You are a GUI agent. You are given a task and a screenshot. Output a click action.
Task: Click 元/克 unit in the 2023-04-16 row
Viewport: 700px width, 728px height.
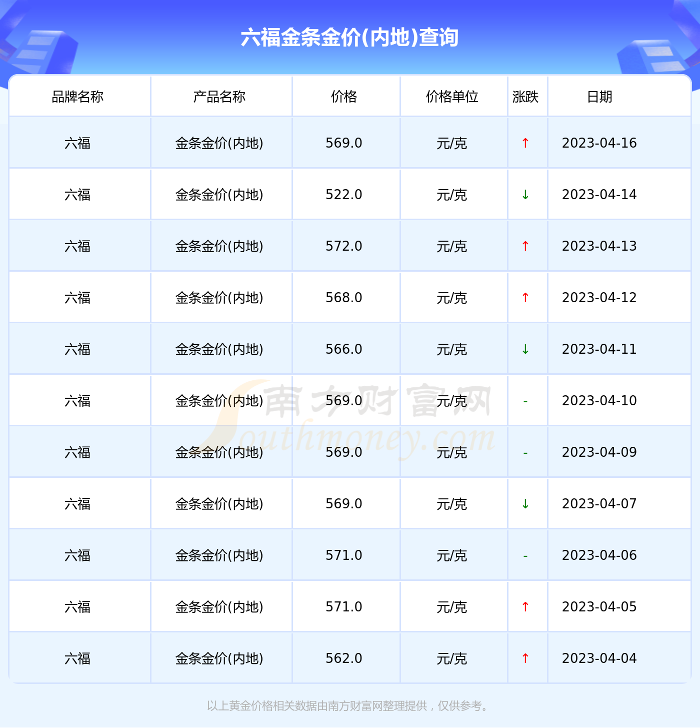pos(452,144)
